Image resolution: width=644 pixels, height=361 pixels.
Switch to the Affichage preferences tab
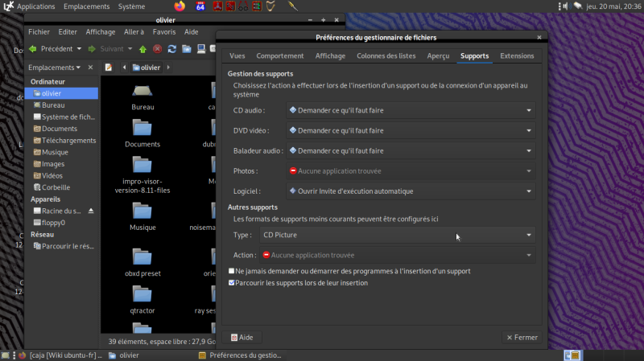[x=330, y=55]
